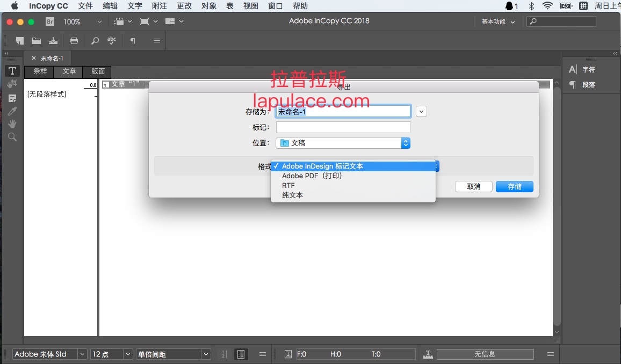Close the 未命名-1 document tab

point(34,58)
